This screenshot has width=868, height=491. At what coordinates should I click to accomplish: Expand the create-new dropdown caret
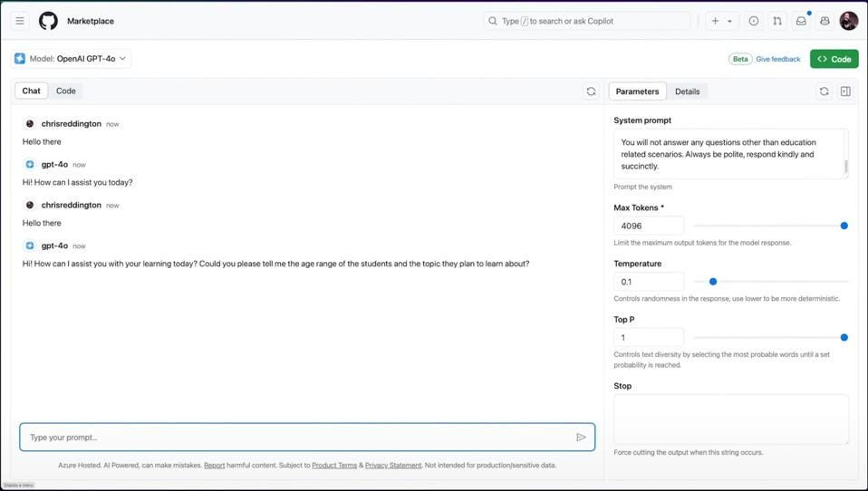(729, 21)
